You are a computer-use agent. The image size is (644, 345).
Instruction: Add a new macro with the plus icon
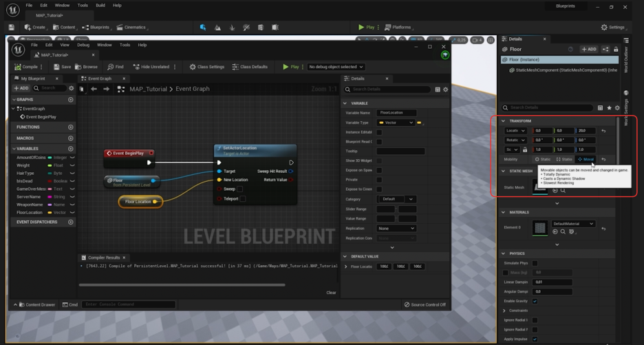click(x=71, y=138)
